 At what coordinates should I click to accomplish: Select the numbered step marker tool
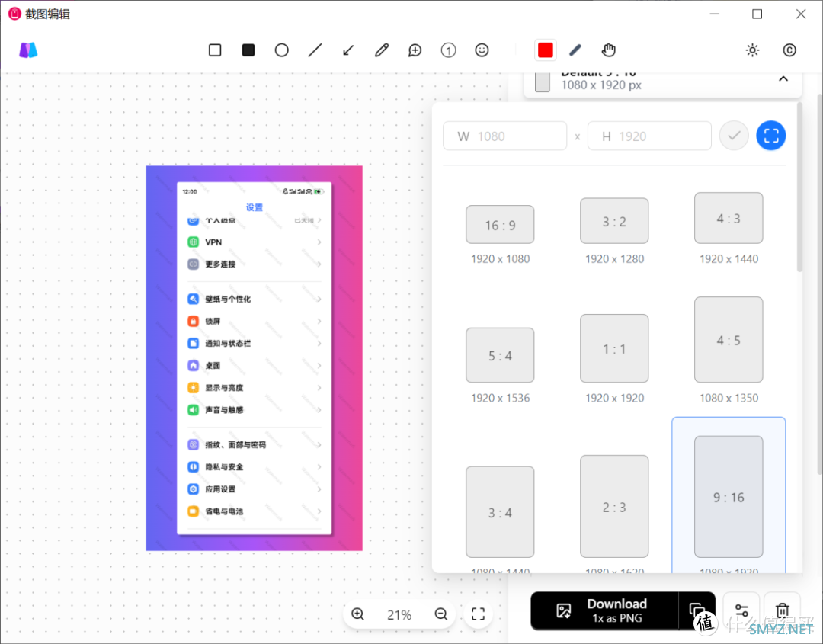448,50
